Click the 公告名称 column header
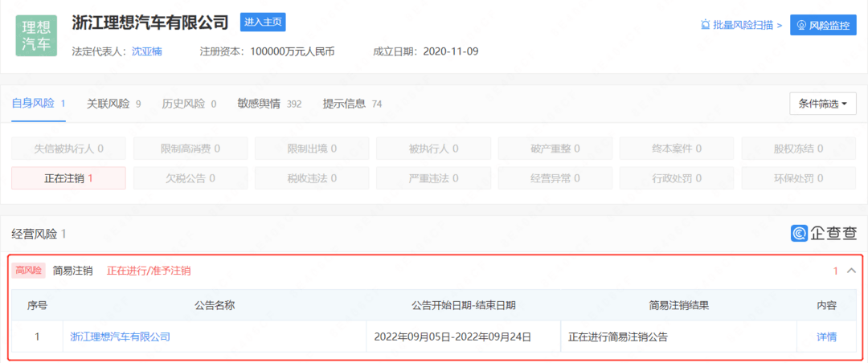868x363 pixels. [x=215, y=305]
